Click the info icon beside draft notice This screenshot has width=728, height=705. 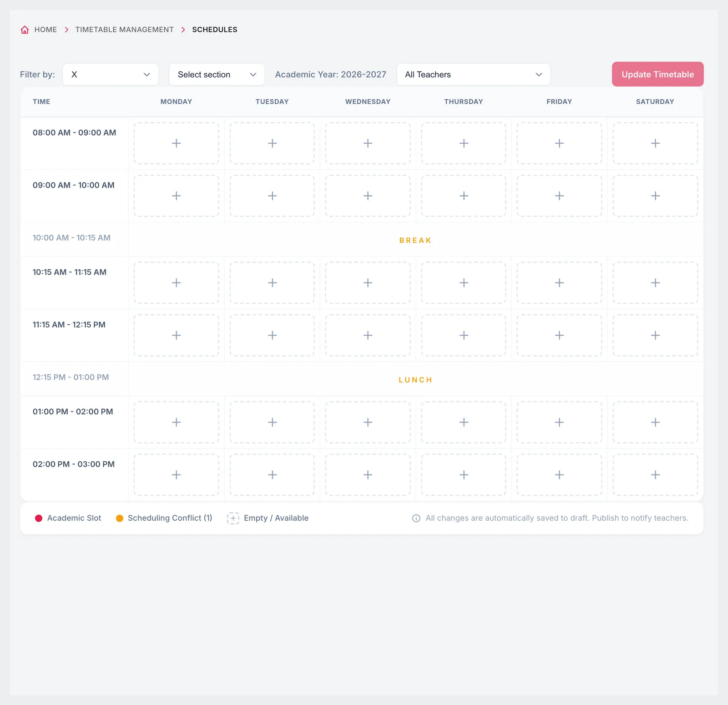click(416, 519)
